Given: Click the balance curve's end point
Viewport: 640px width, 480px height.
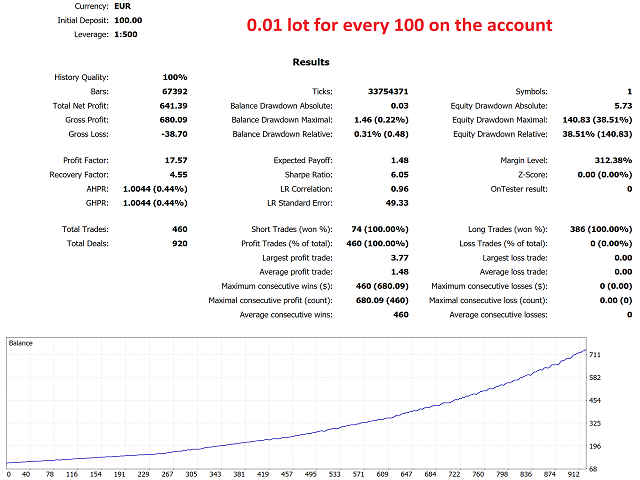Looking at the screenshot, I should point(586,350).
